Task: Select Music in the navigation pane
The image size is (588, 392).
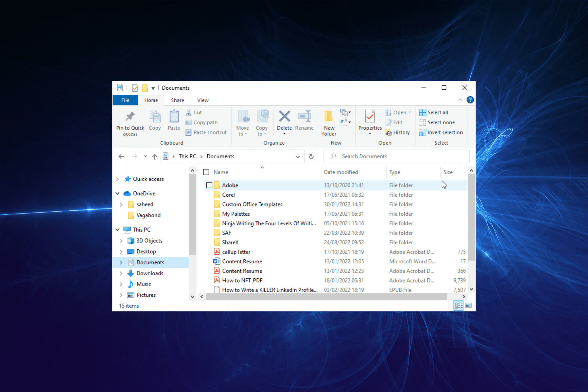Action: pos(144,284)
